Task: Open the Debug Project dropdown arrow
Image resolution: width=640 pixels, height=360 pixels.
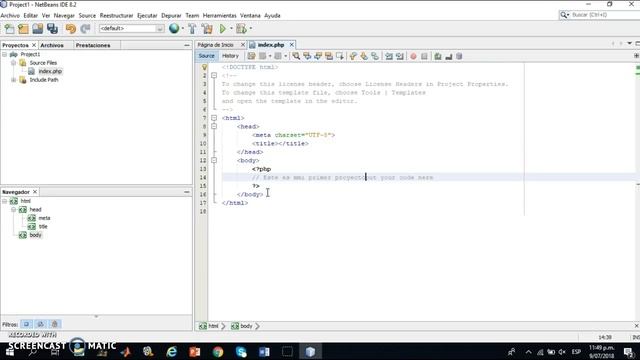Action: 250,28
